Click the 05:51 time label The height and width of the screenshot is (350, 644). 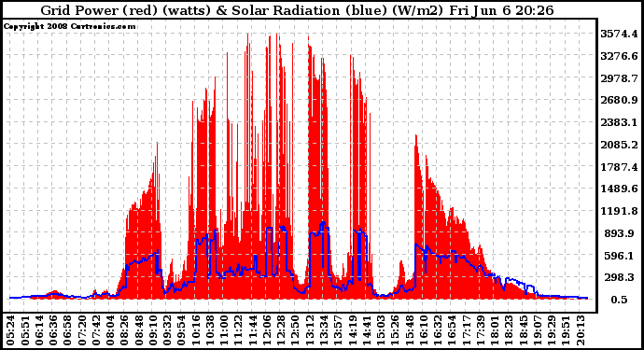[x=24, y=330]
